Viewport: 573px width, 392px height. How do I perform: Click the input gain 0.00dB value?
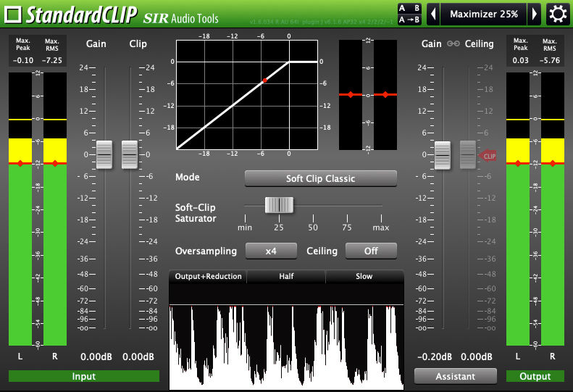pos(96,356)
